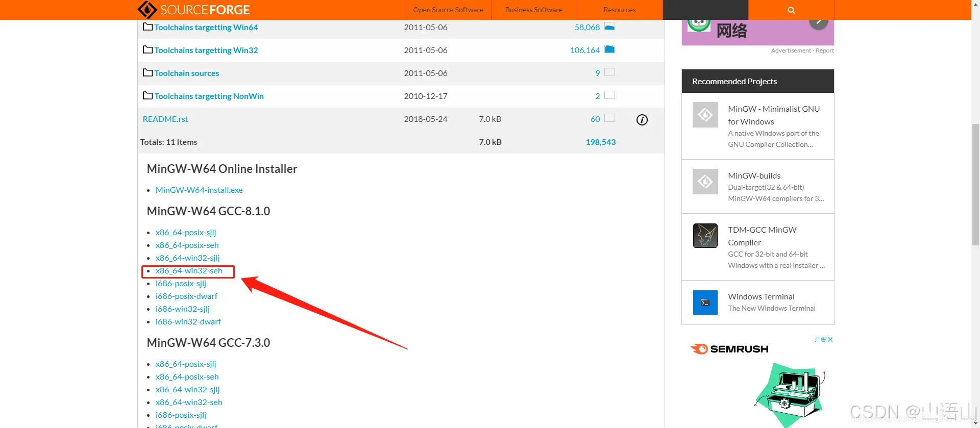This screenshot has height=428, width=980.
Task: Open the Resources menu
Action: pos(620,10)
